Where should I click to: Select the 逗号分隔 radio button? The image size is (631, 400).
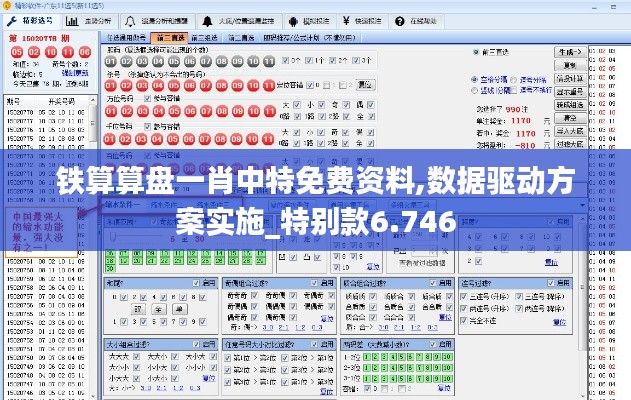tap(514, 80)
